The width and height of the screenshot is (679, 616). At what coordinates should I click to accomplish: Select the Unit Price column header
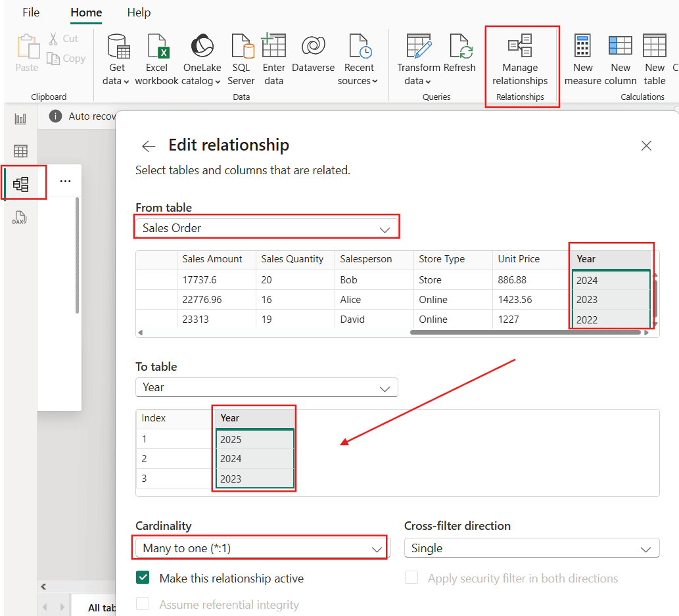[x=532, y=259]
